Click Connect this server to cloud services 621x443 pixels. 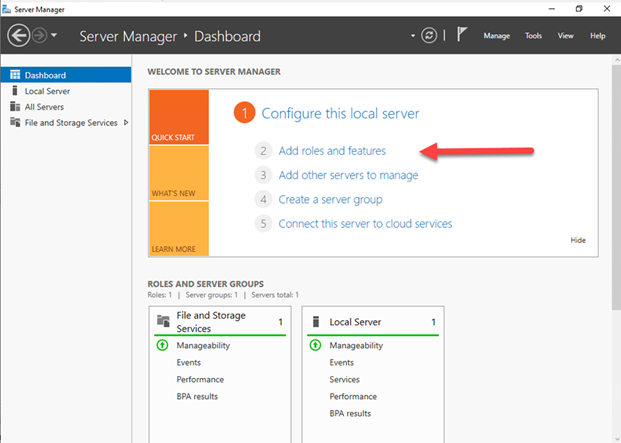365,224
